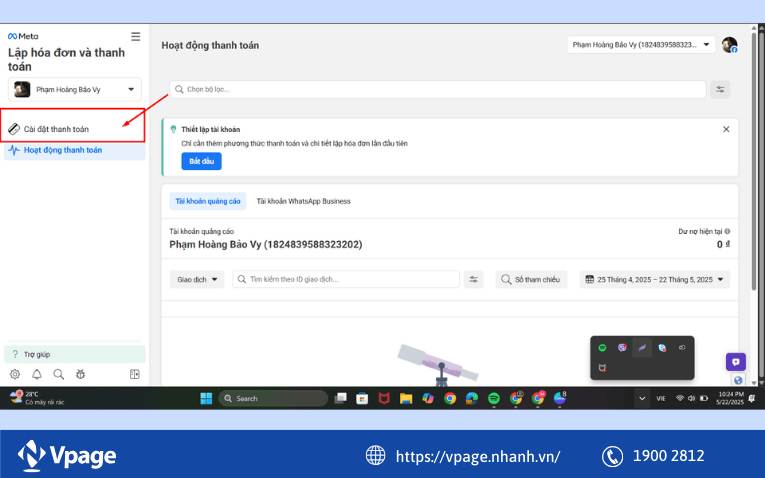Click the globe icon below the chat button

(x=738, y=380)
